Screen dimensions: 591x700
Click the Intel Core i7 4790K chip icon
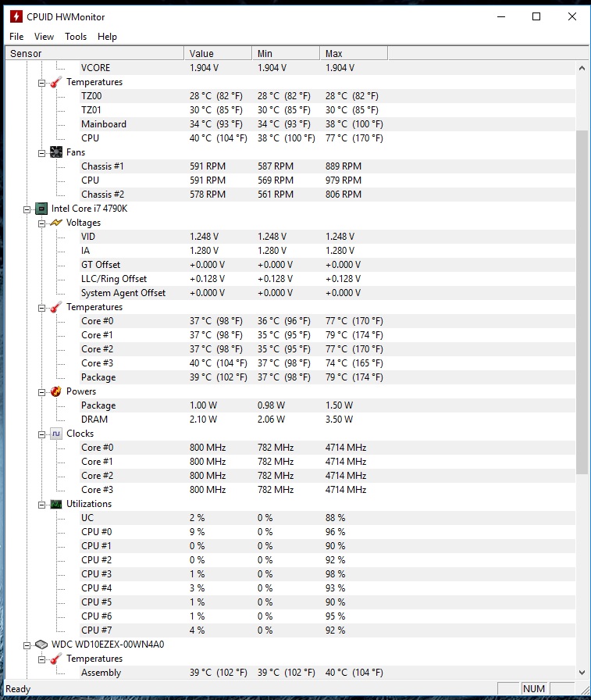tap(41, 209)
